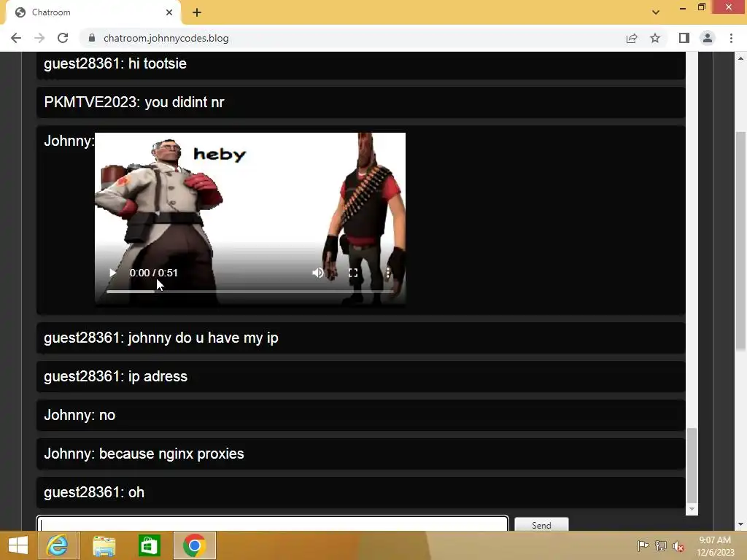Select message 'PKMTVE2023: you didint nr'
Viewport: 747px width, 560px height.
(x=360, y=102)
